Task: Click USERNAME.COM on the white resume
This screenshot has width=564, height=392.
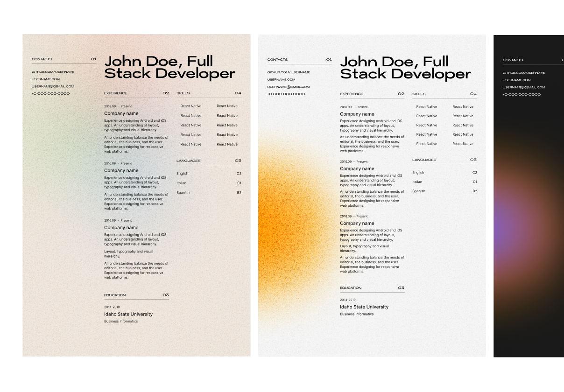Action: coord(281,80)
